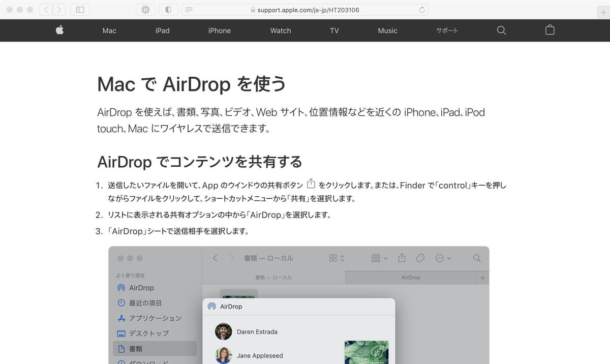
Task: Choose Daren Estrada as AirDrop recipient
Action: pyautogui.click(x=247, y=332)
